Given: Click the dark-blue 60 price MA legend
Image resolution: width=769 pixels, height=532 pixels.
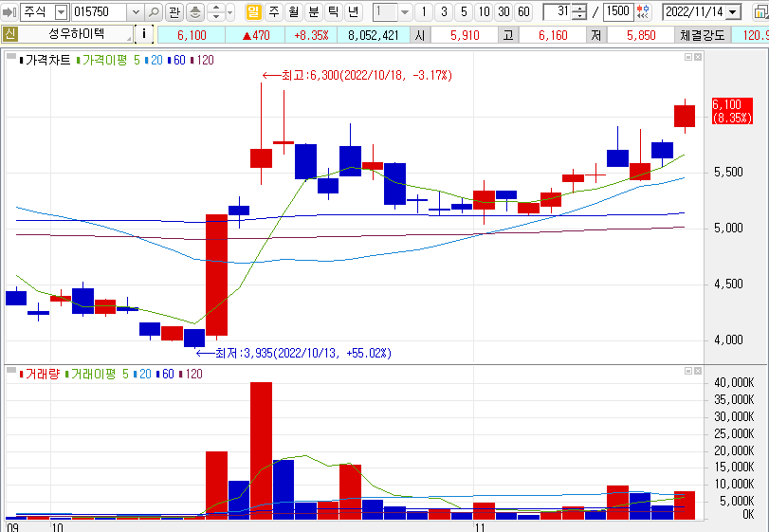Looking at the screenshot, I should coord(176,61).
